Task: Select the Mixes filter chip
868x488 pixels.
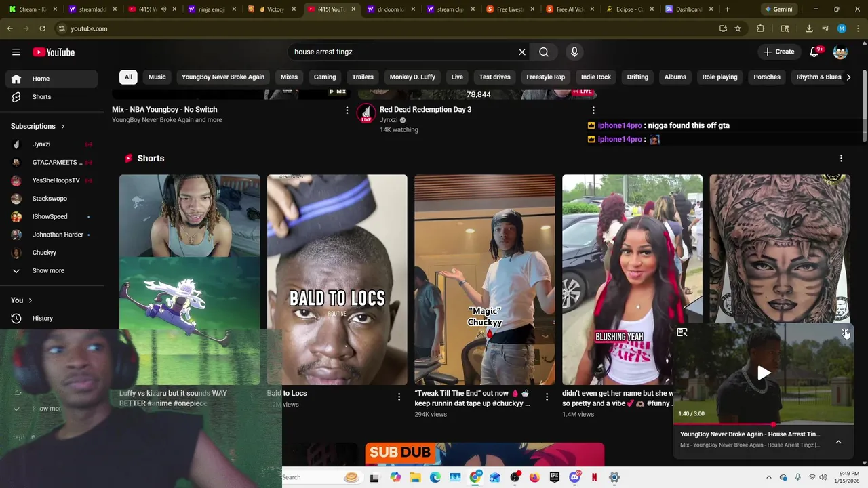Action: [289, 77]
